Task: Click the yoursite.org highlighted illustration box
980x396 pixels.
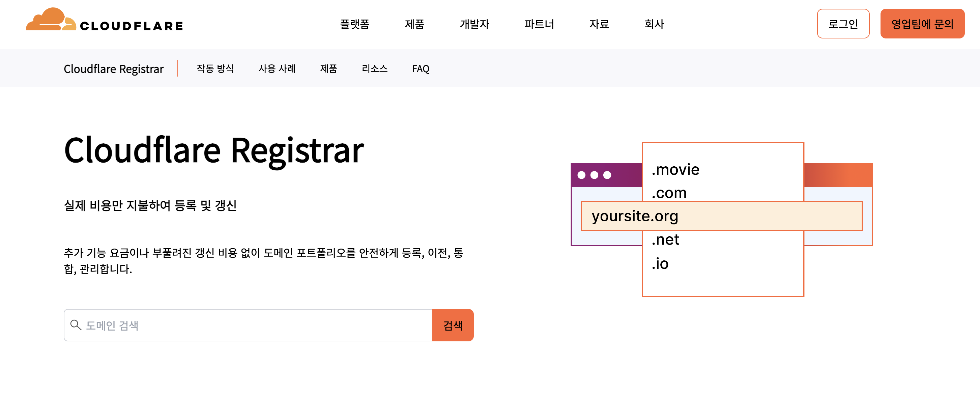Action: pos(721,216)
